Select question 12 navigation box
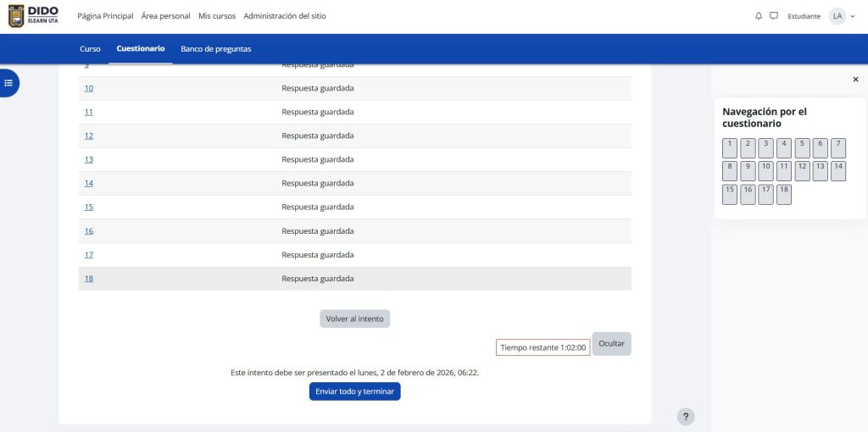Image resolution: width=868 pixels, height=432 pixels. pyautogui.click(x=802, y=171)
